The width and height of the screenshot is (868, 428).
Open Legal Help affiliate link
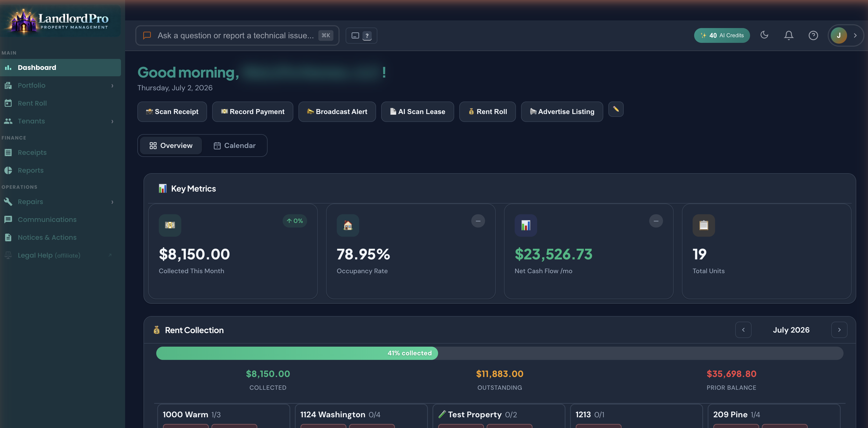[60, 255]
